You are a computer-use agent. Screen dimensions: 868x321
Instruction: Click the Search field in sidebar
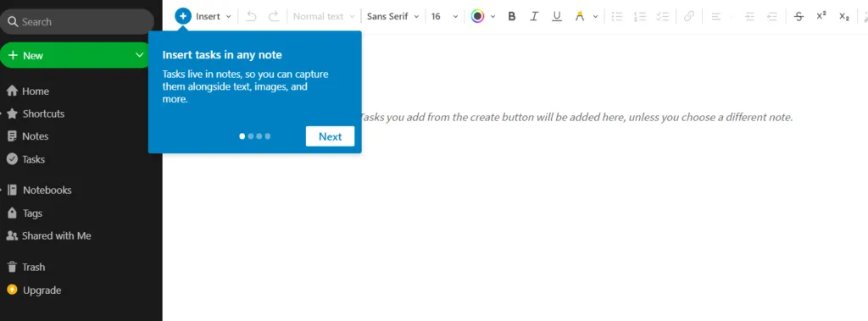coord(77,21)
